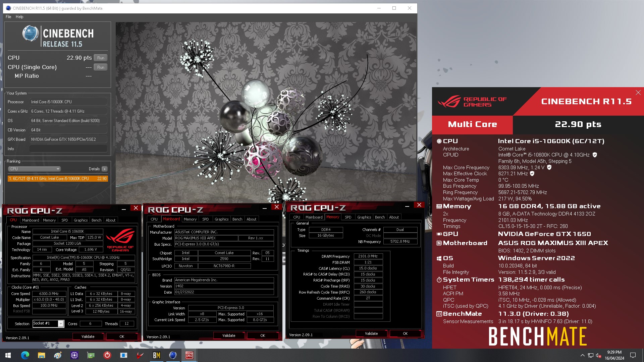644x362 pixels.
Task: Expand ranking Details arrow
Action: pos(105,169)
